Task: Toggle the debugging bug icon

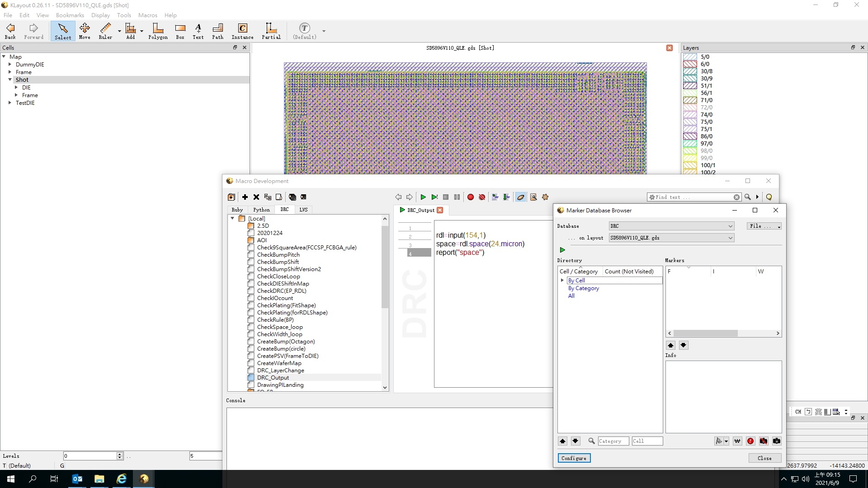Action: [x=520, y=197]
